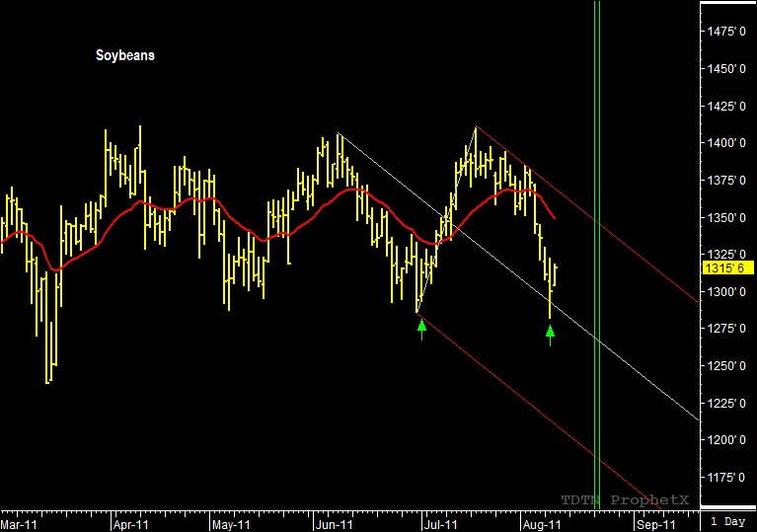
Task: Click the May-11 date label
Action: click(x=231, y=525)
